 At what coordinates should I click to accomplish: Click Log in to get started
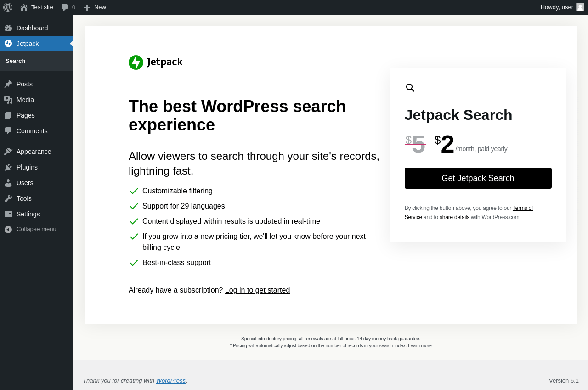click(x=257, y=290)
